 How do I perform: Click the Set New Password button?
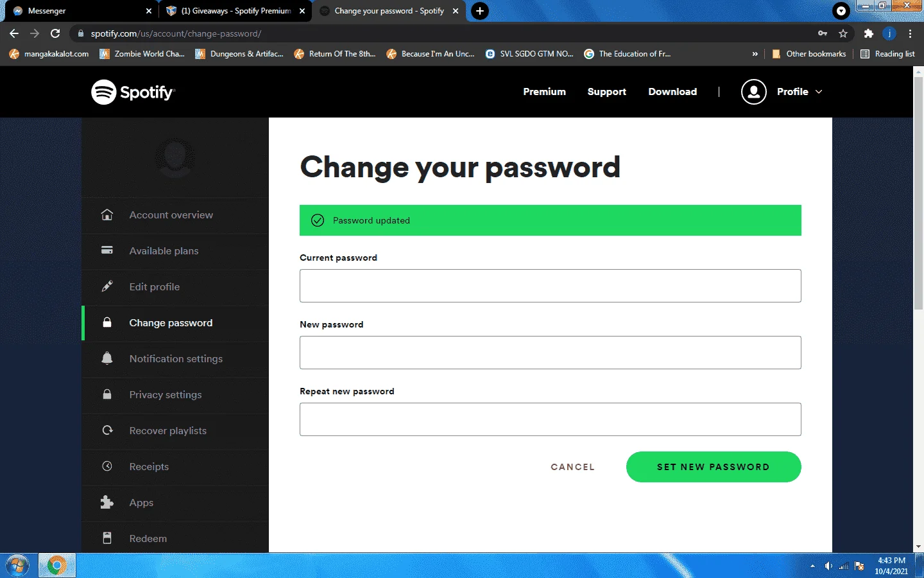tap(714, 467)
